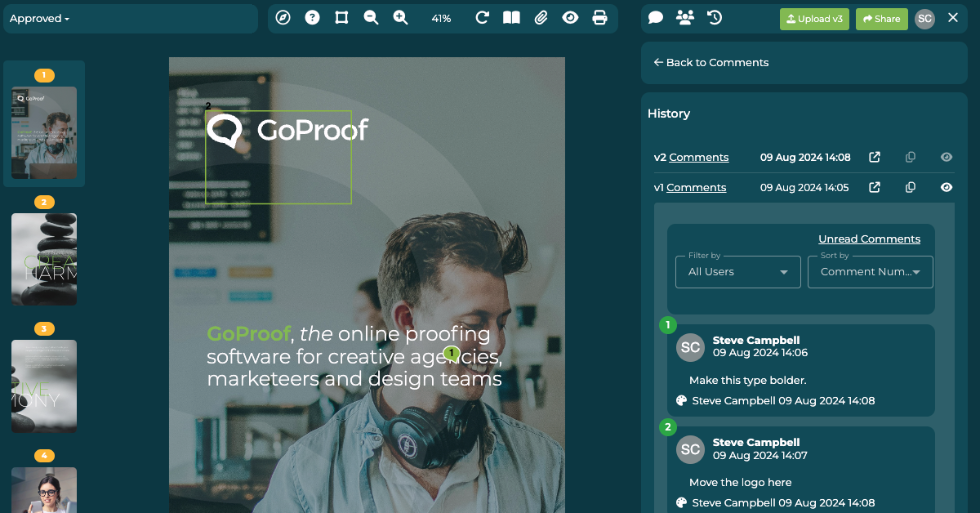Open the Approved status dropdown
Screen dimensions: 980x513
click(x=40, y=18)
